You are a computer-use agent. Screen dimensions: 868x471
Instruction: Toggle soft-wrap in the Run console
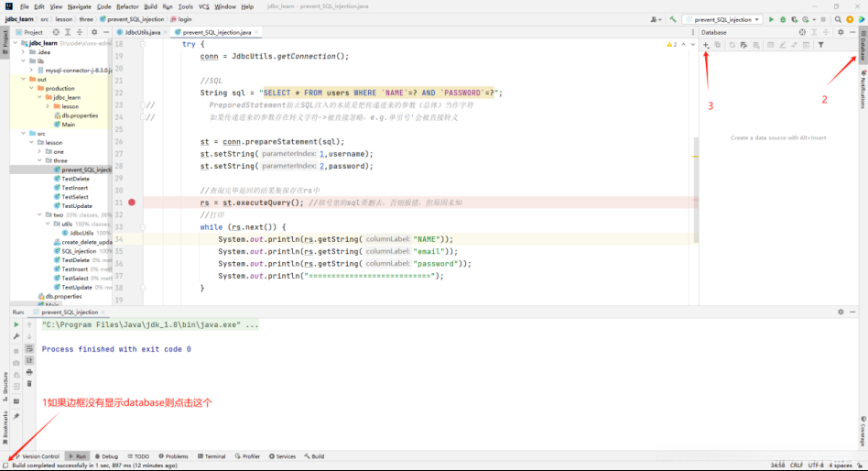point(29,348)
